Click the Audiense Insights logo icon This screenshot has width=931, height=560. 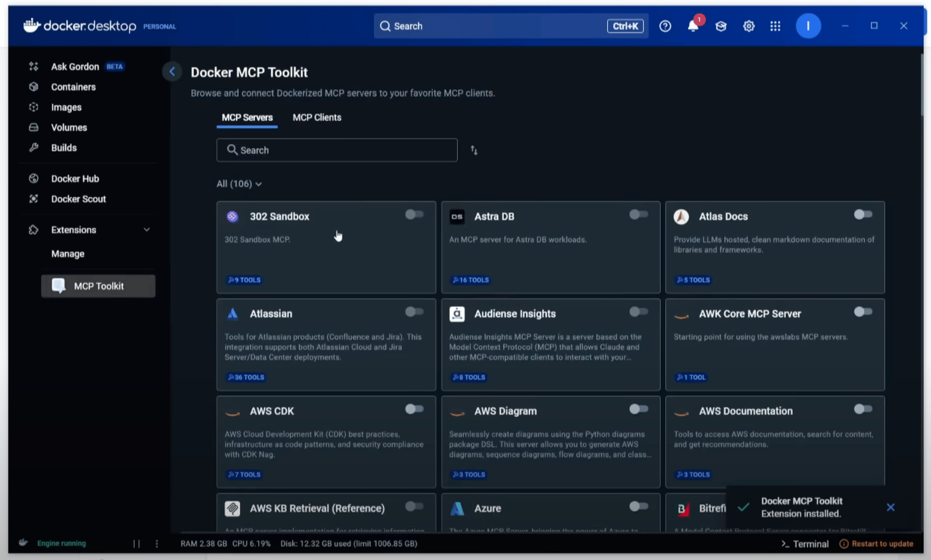[x=457, y=314]
